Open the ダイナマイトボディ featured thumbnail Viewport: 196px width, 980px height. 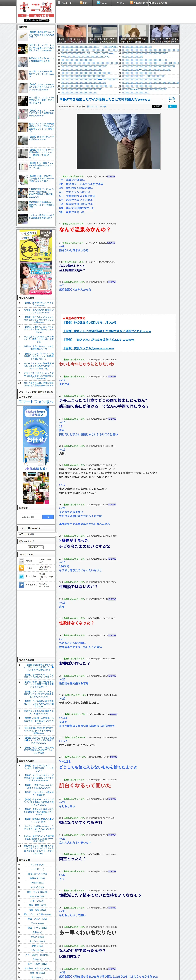click(x=164, y=34)
